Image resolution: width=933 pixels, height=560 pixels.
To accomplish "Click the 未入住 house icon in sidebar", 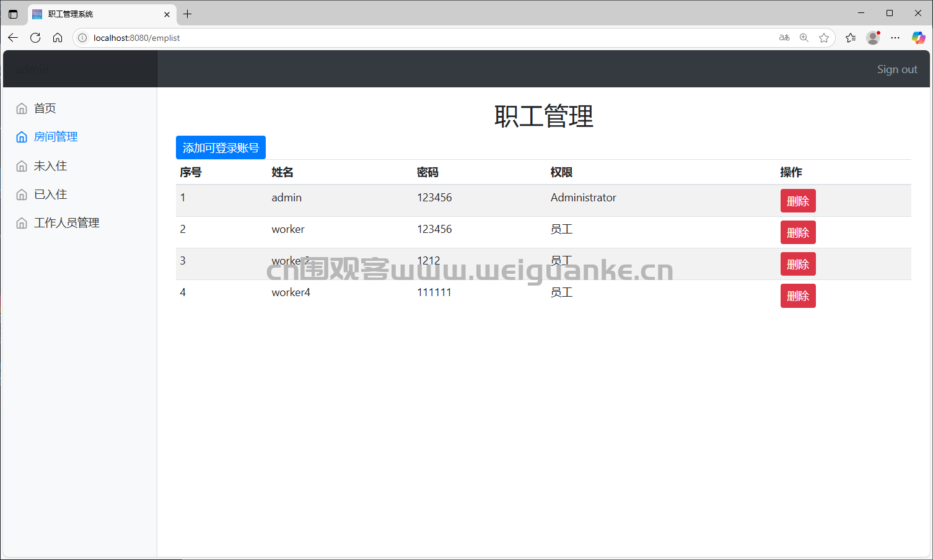I will click(21, 165).
